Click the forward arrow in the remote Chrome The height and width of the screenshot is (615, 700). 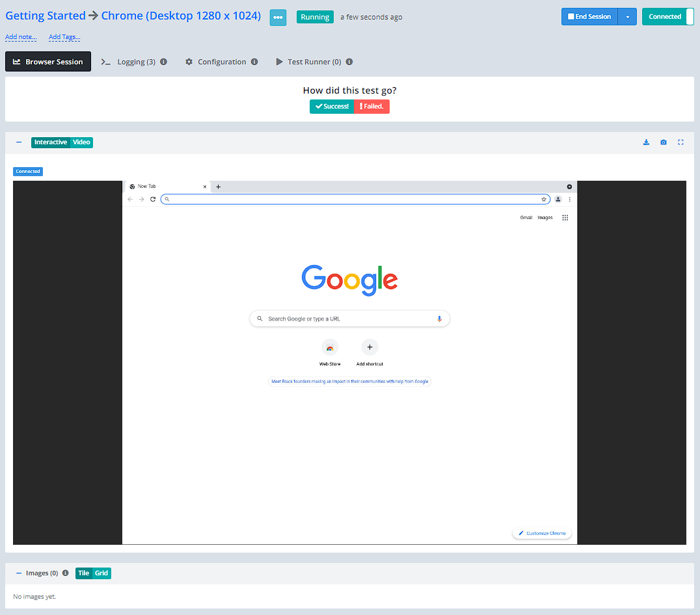point(142,200)
